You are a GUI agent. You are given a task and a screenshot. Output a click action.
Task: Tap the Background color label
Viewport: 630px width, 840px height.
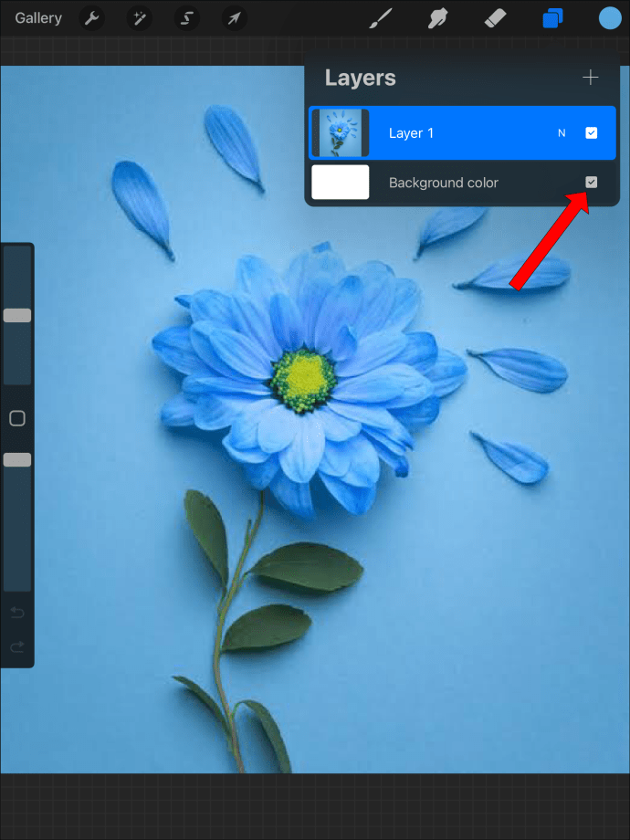(444, 183)
